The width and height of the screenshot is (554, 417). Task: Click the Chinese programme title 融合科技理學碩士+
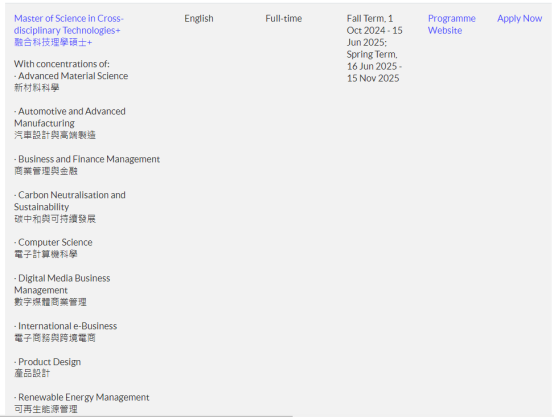tap(53, 42)
